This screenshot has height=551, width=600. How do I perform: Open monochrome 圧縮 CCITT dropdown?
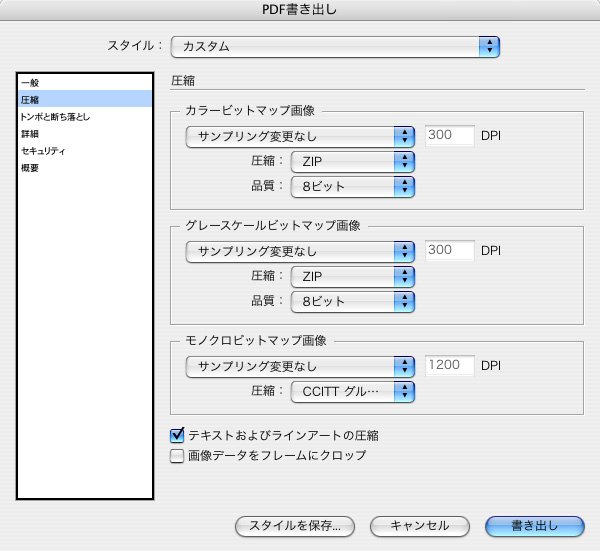[353, 391]
